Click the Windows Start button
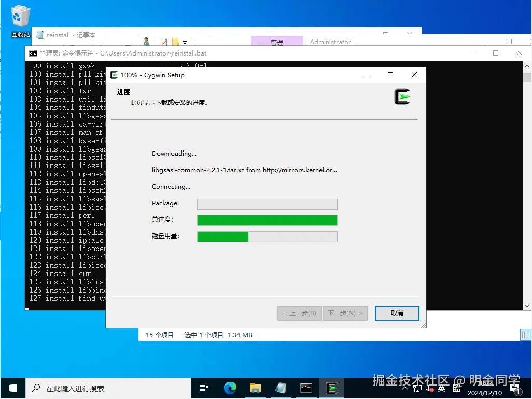 (x=13, y=388)
